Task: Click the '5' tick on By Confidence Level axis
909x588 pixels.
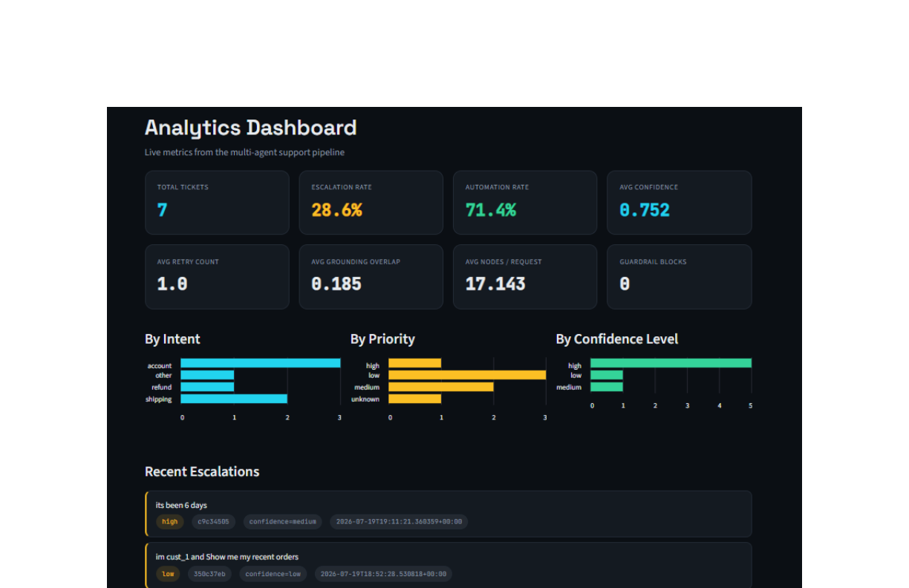Action: [x=751, y=406]
